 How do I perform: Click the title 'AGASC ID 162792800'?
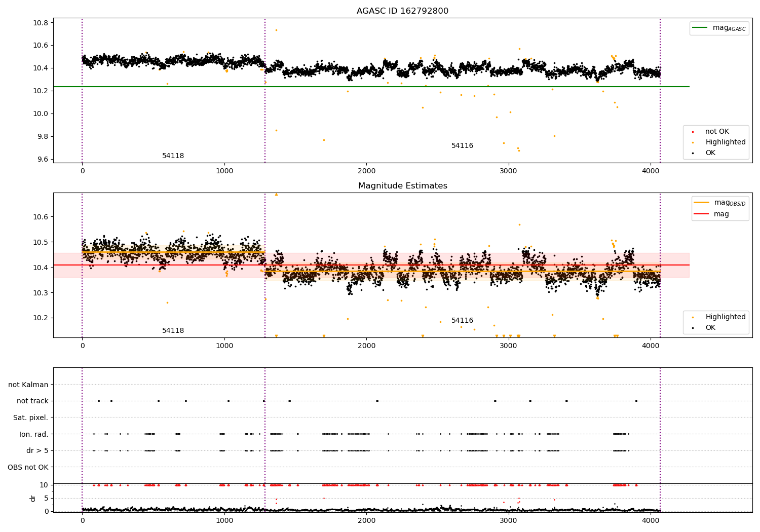click(402, 11)
